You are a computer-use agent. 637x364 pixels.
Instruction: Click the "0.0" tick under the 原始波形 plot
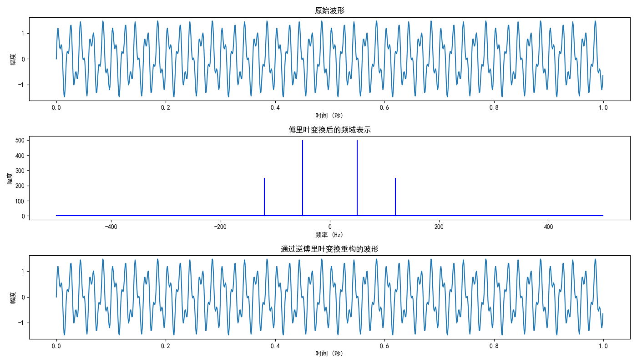point(56,107)
